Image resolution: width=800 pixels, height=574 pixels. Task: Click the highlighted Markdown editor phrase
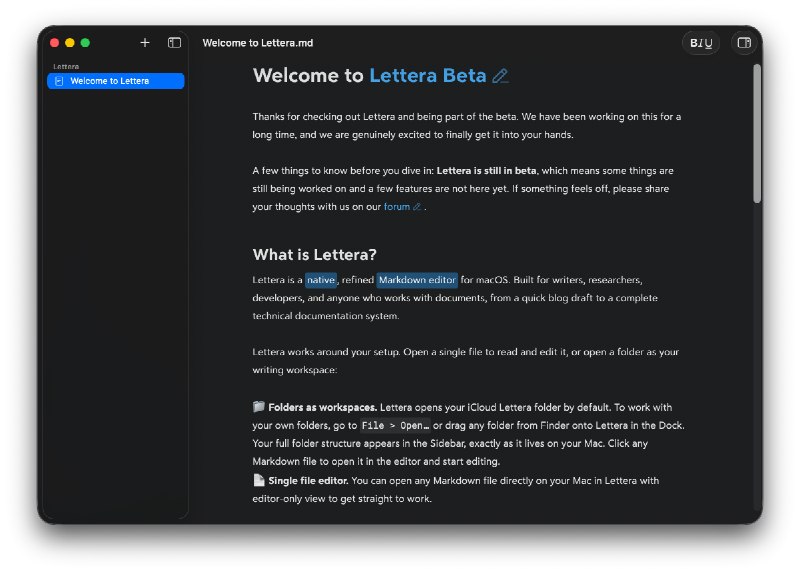[417, 280]
